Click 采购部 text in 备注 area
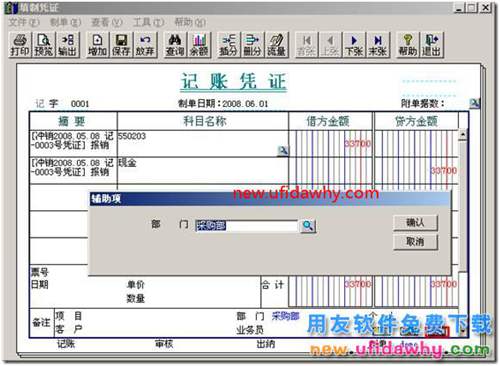500x366 pixels. point(285,316)
